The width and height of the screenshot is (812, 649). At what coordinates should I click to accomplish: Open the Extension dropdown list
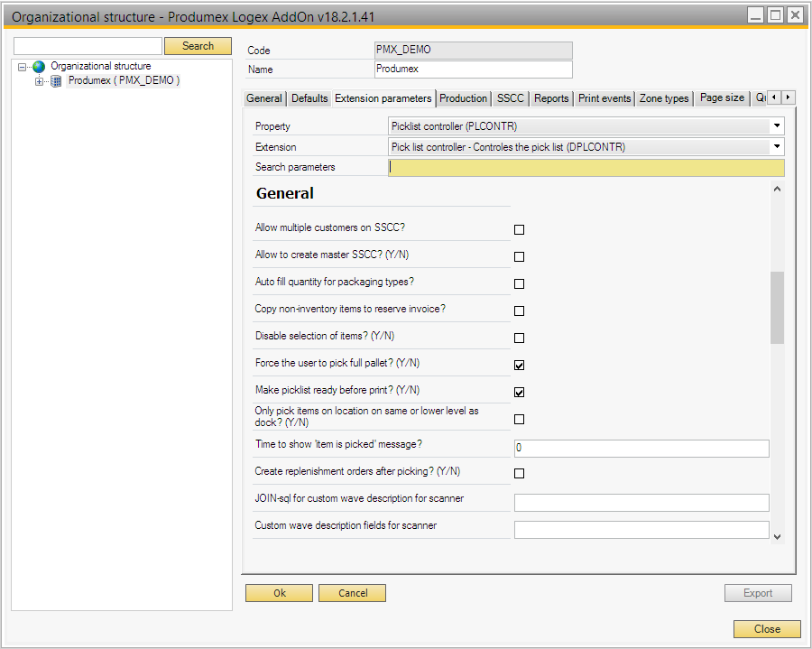pyautogui.click(x=776, y=147)
